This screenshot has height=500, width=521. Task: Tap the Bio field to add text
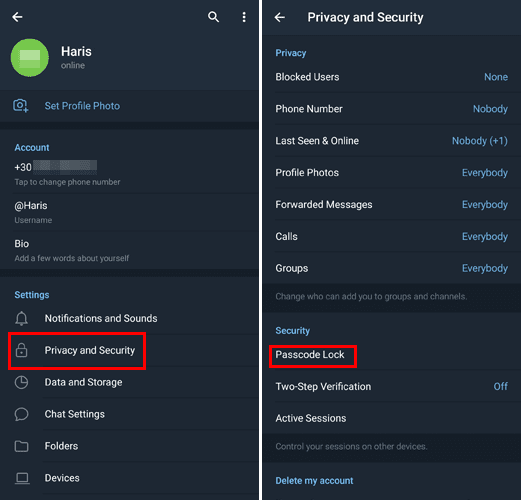click(129, 250)
